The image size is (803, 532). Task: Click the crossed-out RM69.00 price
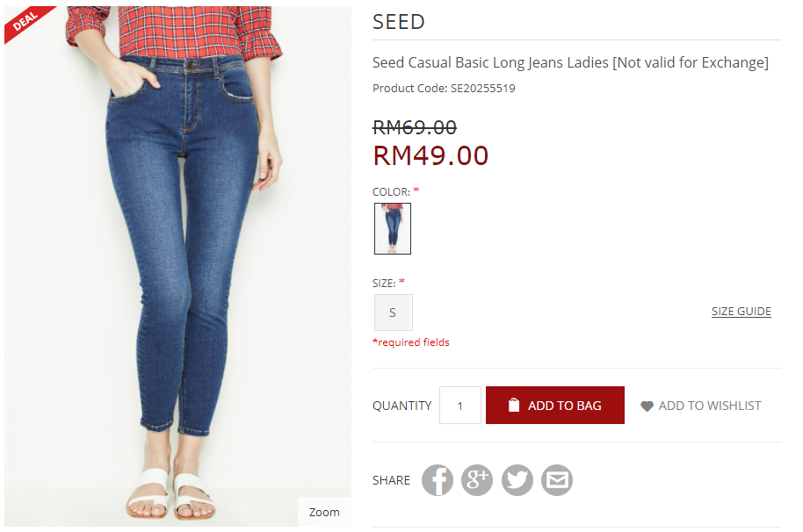tap(415, 127)
